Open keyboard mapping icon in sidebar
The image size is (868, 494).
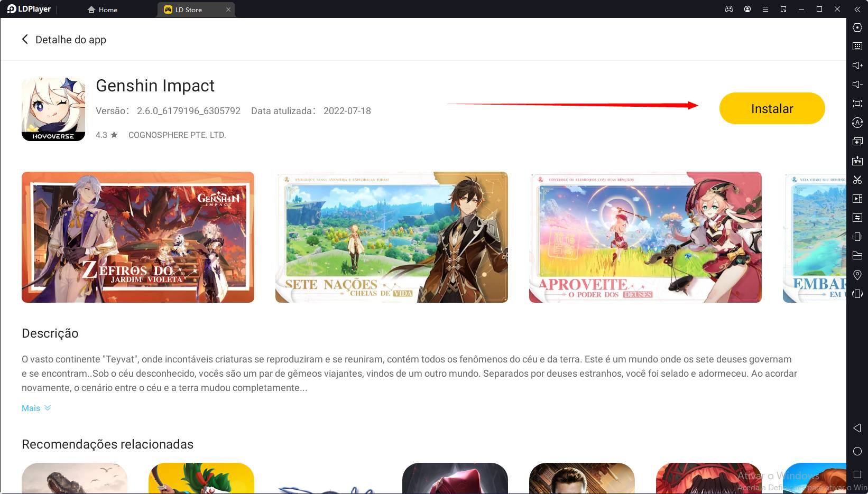(857, 46)
